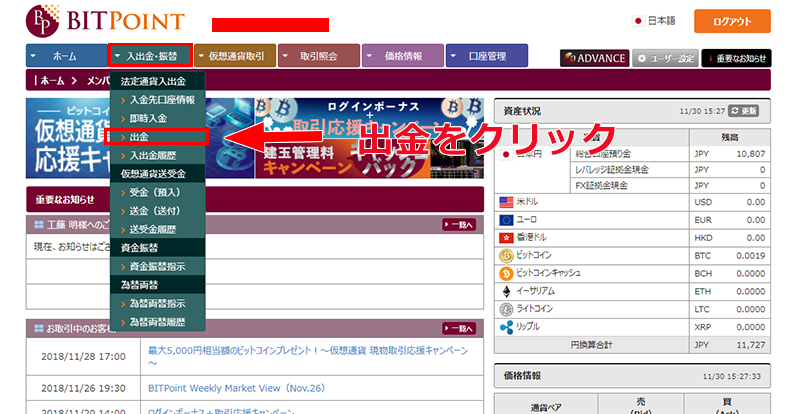Click the ログアウト logout button

point(732,21)
